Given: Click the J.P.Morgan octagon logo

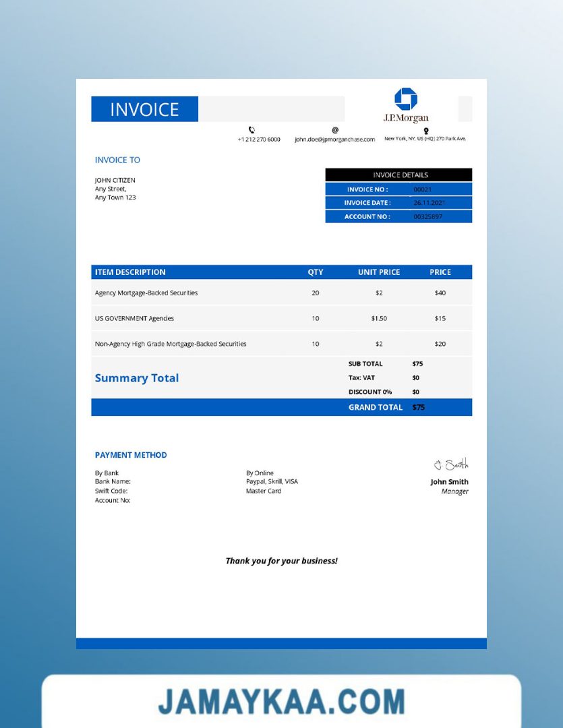Looking at the screenshot, I should [406, 99].
